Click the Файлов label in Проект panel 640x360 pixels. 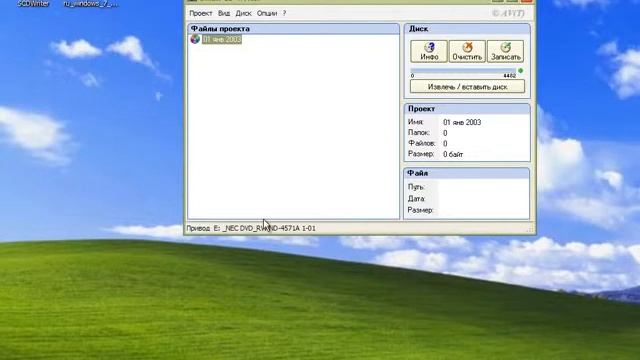(422, 144)
